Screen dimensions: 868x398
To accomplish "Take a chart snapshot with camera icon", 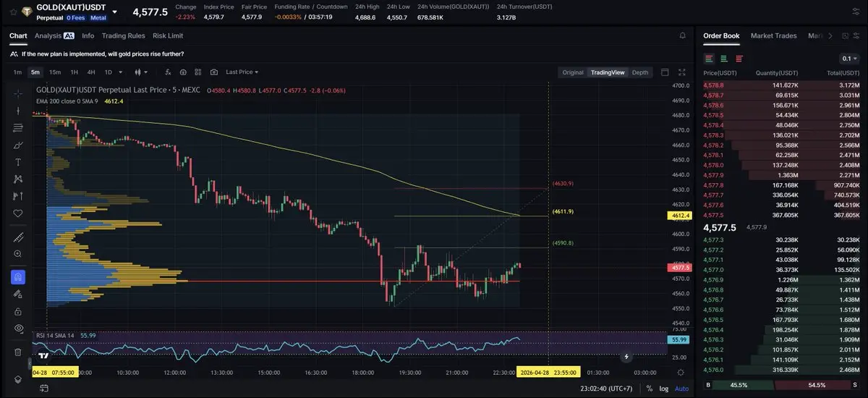I will (x=213, y=72).
